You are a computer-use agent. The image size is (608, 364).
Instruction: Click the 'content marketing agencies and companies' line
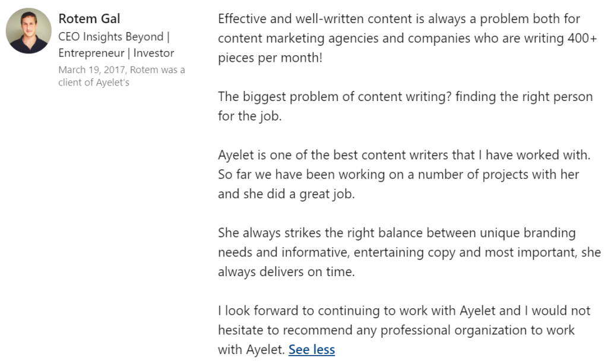(407, 39)
